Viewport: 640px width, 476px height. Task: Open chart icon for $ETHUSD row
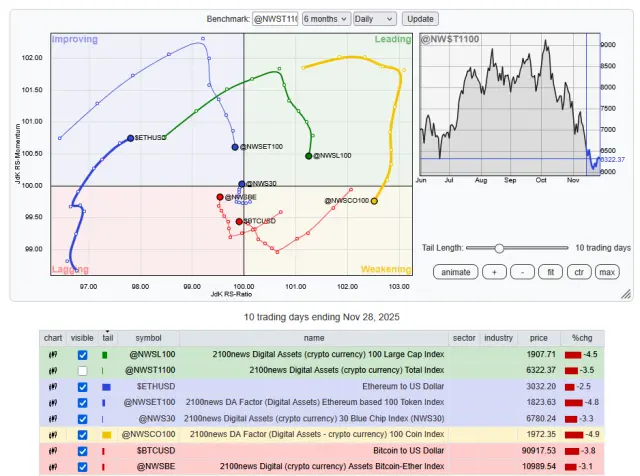click(53, 387)
